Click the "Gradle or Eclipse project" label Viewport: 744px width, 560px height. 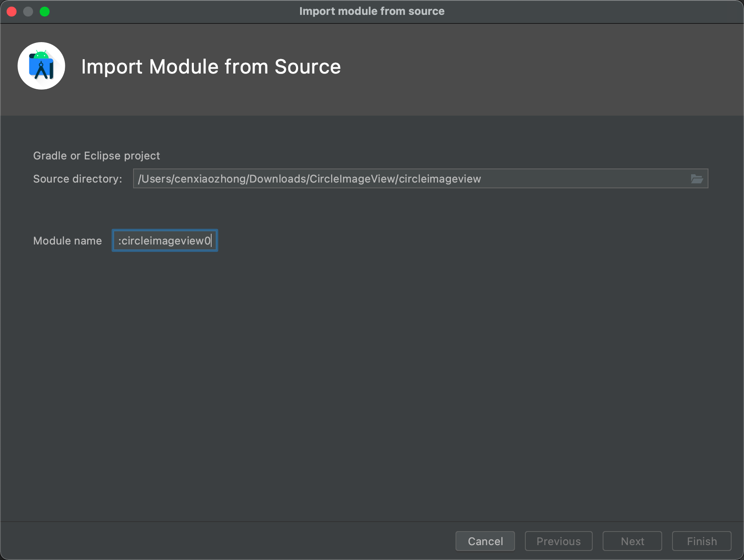coord(96,156)
